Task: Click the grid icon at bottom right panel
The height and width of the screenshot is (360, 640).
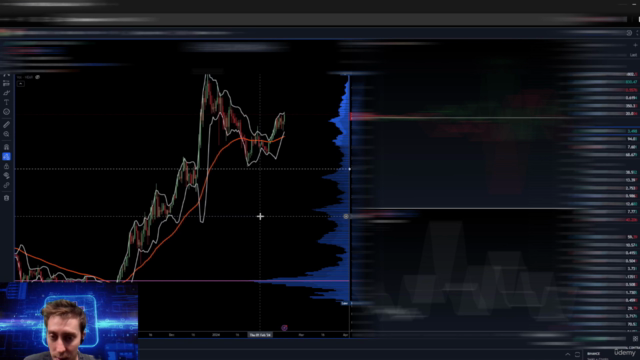Action: coord(635,339)
